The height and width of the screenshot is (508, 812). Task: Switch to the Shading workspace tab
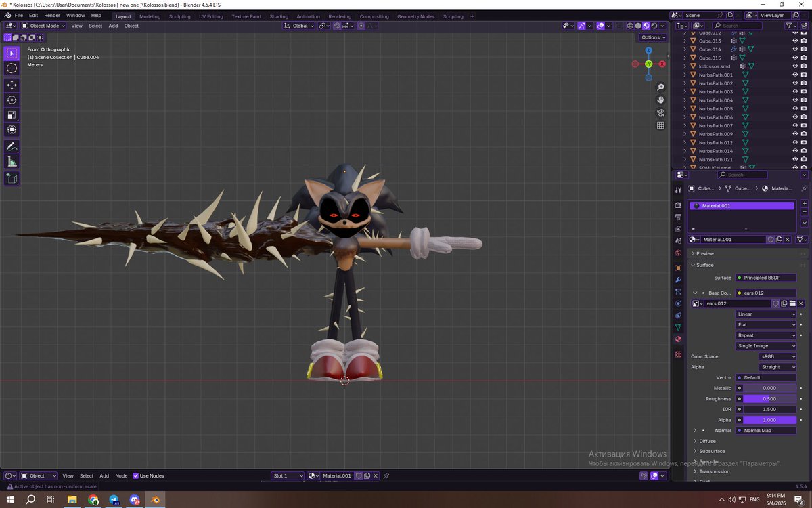279,16
